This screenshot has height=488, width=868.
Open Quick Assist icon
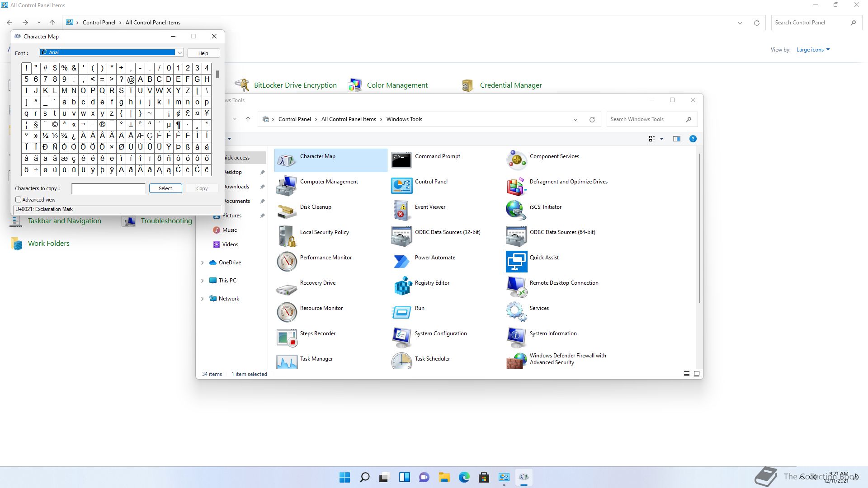point(516,261)
